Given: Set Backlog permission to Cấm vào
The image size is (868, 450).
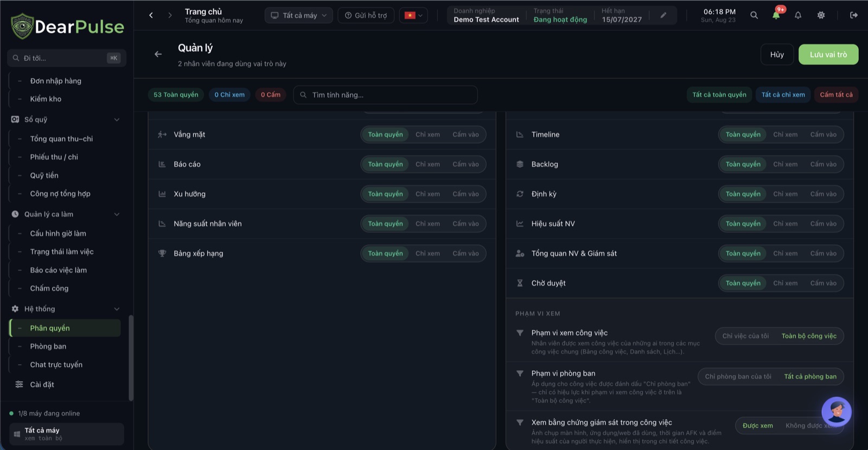Looking at the screenshot, I should tap(823, 164).
